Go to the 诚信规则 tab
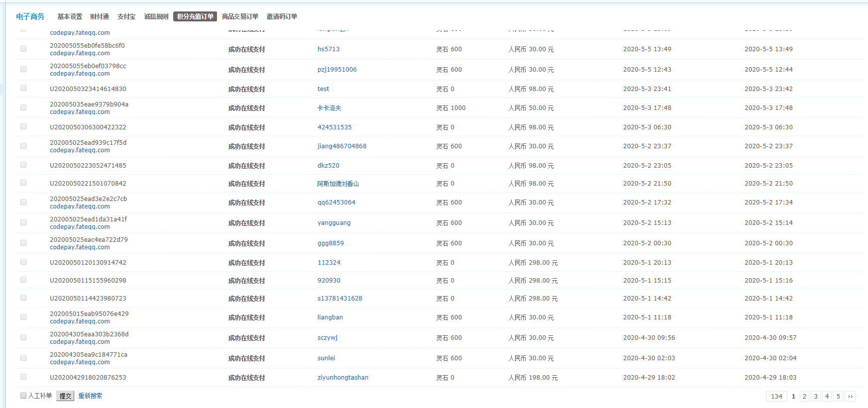The width and height of the screenshot is (868, 408). [x=156, y=16]
